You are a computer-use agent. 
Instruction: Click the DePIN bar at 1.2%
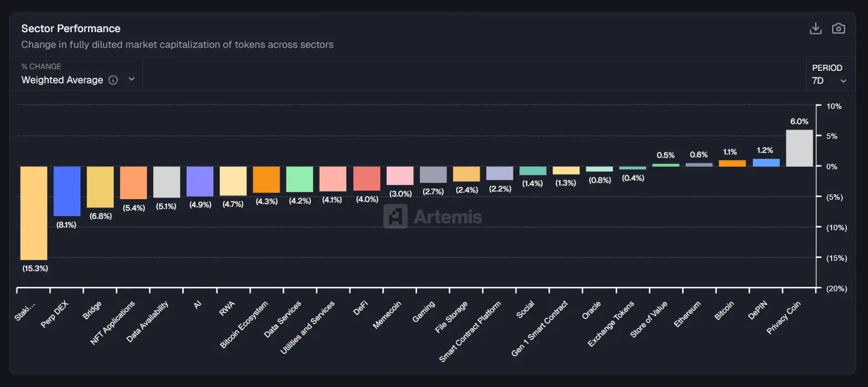(x=766, y=163)
